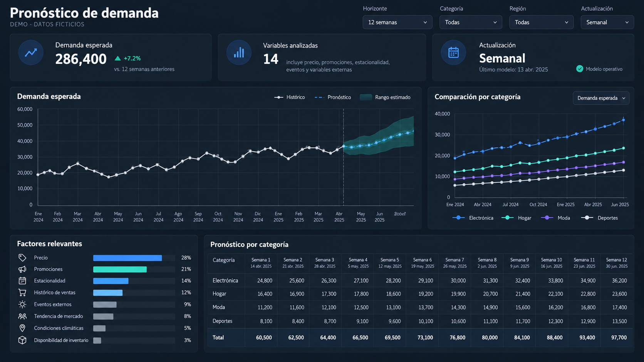Toggle Deportes series in category legend
This screenshot has height=362, width=644.
click(x=599, y=218)
